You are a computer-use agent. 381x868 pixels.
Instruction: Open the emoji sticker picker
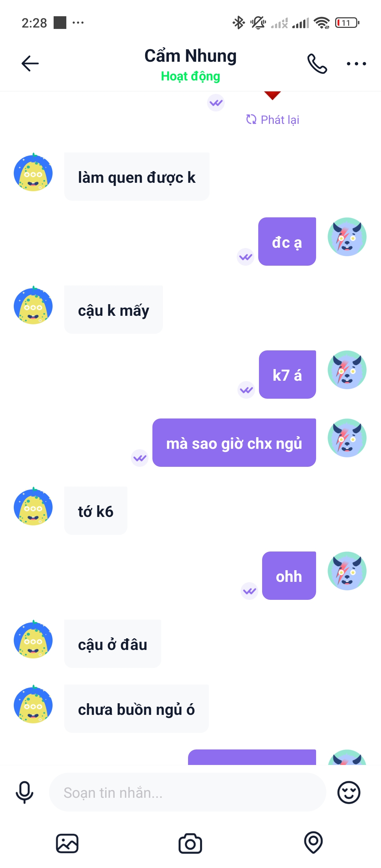tap(349, 792)
